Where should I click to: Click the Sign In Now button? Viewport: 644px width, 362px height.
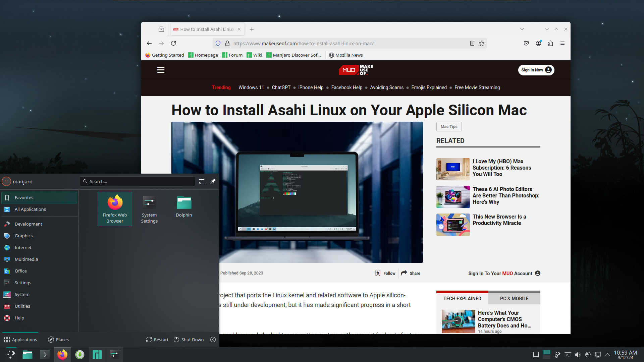tap(535, 70)
